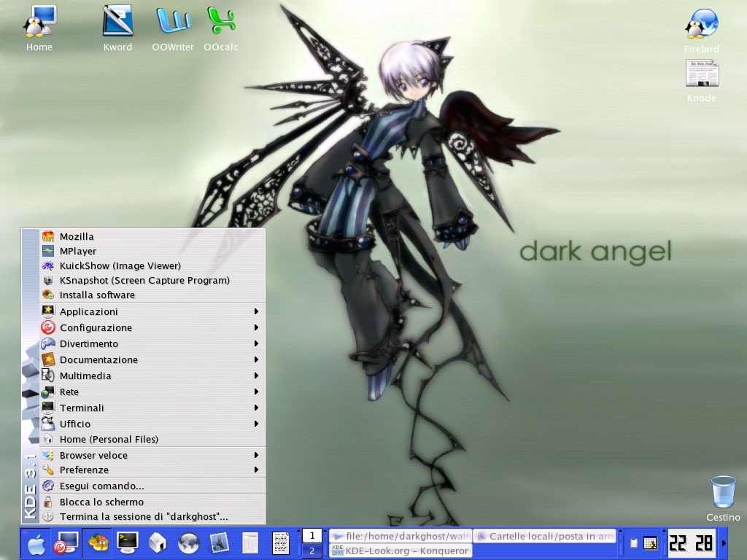Launch Kword from the desktop
The image size is (747, 560).
click(x=117, y=28)
